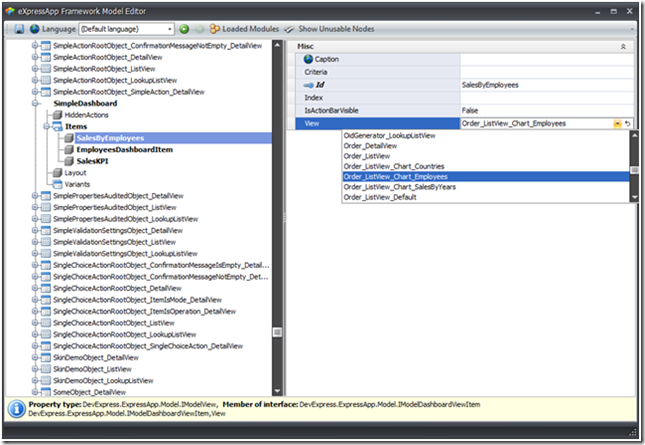Click the grayed go back arrow icon
Image resolution: width=645 pixels, height=445 pixels.
point(199,29)
